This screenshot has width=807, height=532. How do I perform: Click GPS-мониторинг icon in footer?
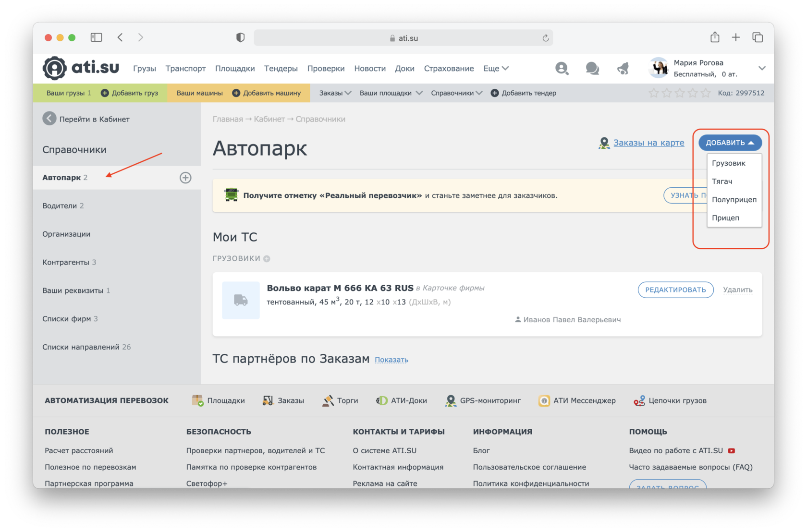(451, 400)
